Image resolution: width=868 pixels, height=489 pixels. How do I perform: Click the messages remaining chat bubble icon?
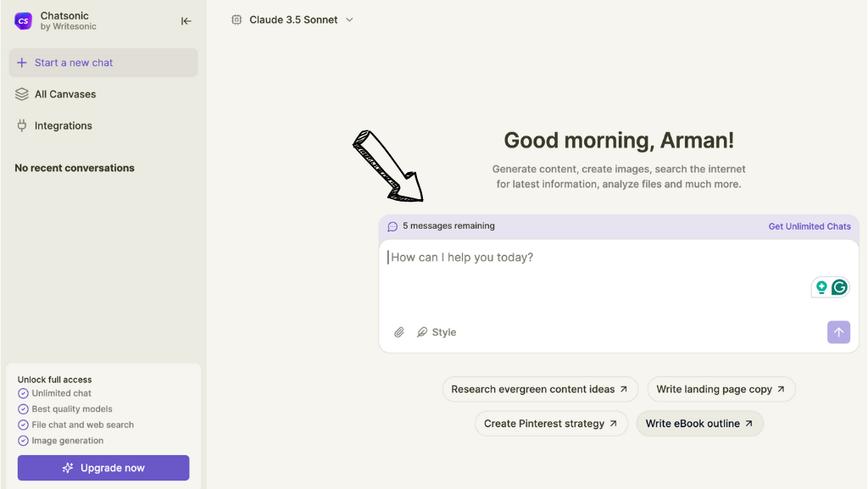(x=392, y=226)
